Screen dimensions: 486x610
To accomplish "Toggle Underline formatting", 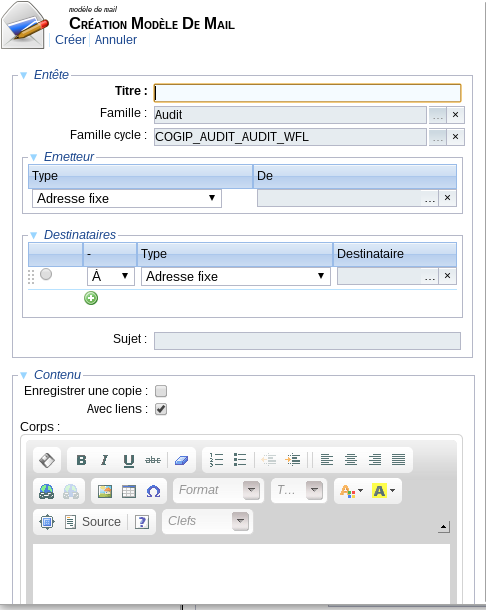I will (x=128, y=460).
